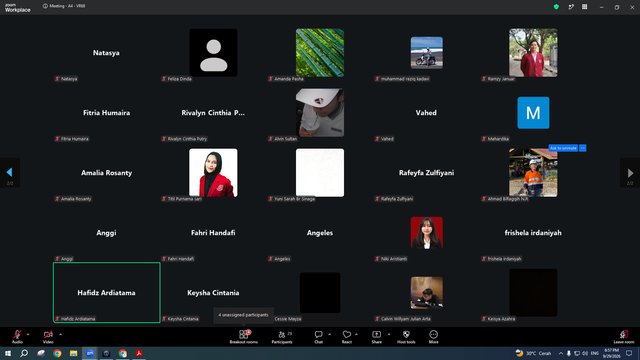
Task: Click the large 'Fahri Handafi' name text
Action: (213, 233)
